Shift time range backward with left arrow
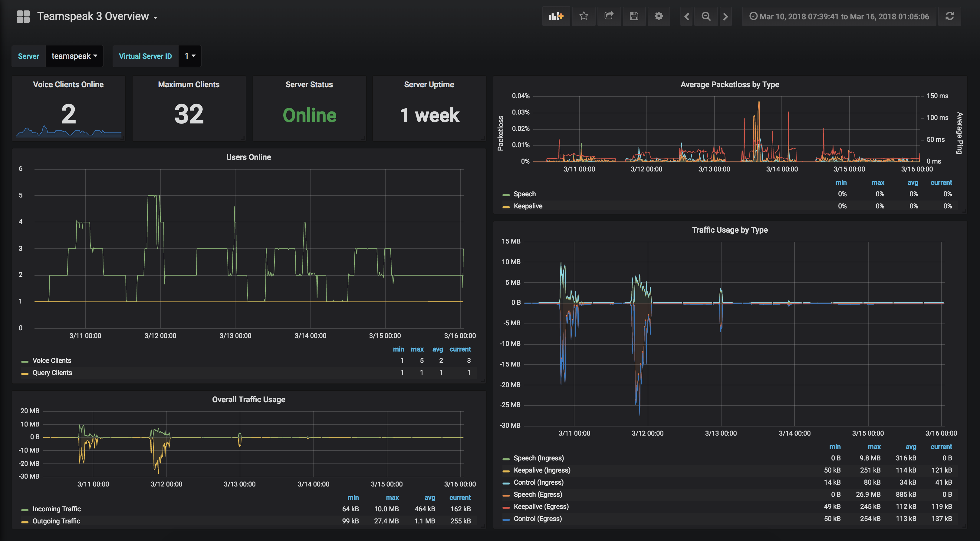980x541 pixels. pyautogui.click(x=687, y=16)
